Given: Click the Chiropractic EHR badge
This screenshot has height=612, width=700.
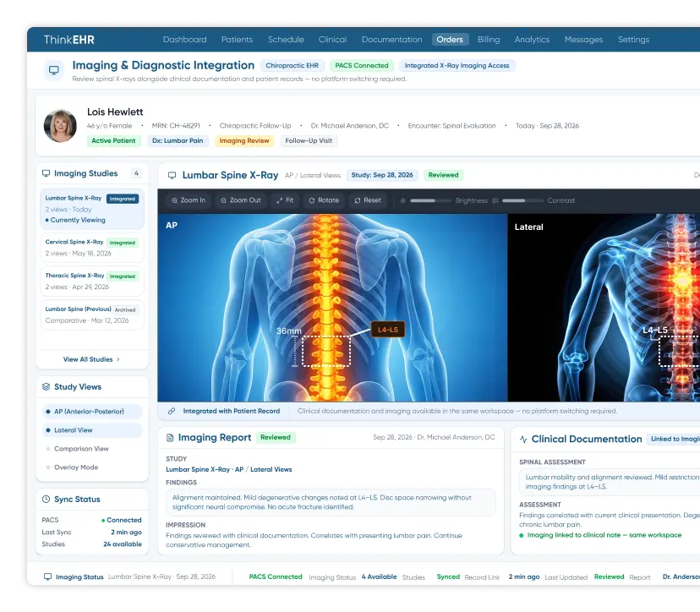Looking at the screenshot, I should pyautogui.click(x=292, y=66).
